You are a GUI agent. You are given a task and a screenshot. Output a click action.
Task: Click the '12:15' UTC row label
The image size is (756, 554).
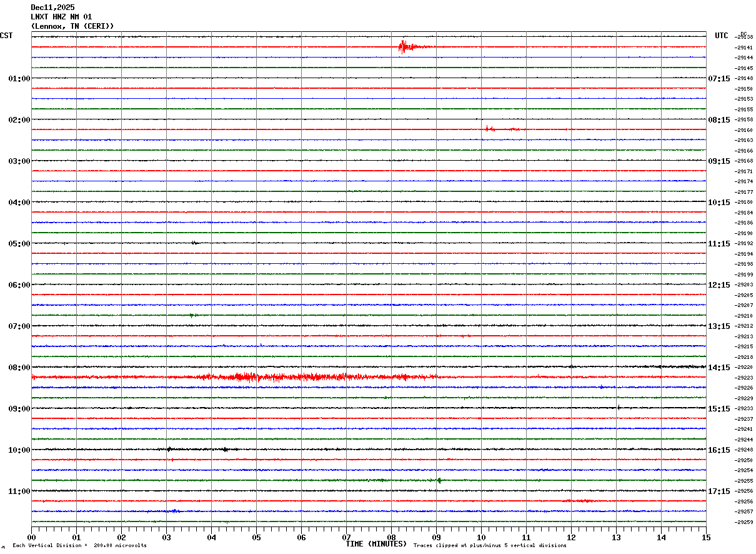719,285
